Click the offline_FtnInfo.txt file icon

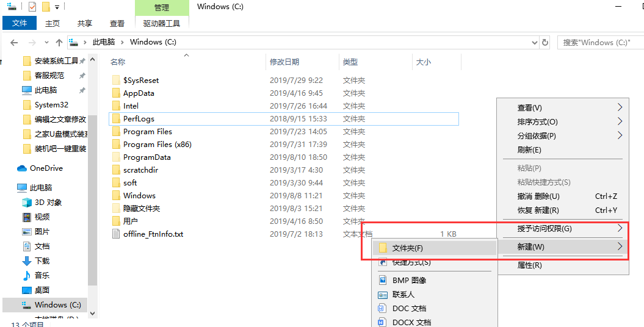(116, 234)
